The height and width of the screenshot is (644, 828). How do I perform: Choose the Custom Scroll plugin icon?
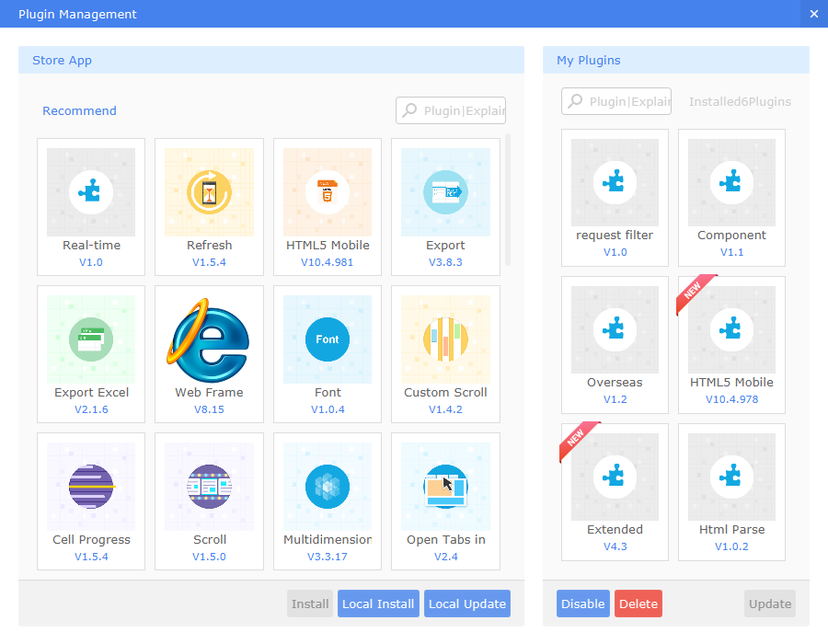coord(445,339)
